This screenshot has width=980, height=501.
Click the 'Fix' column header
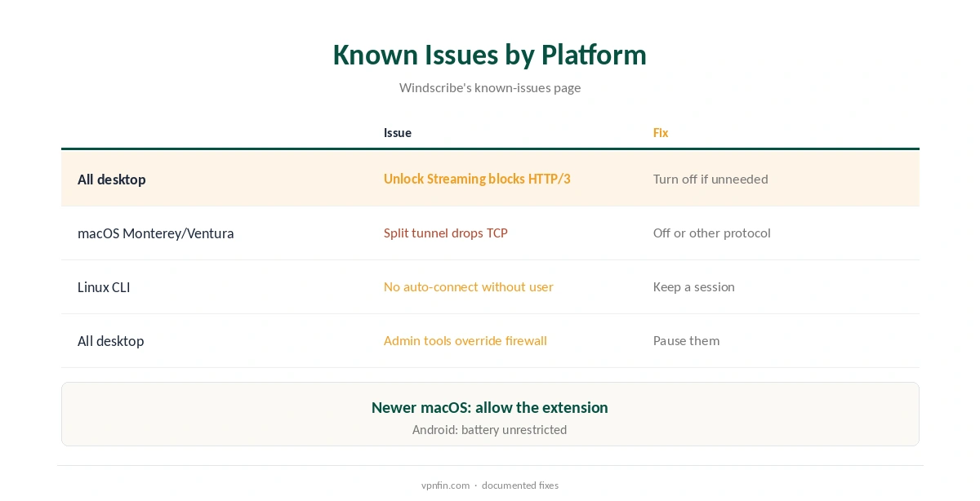click(661, 132)
